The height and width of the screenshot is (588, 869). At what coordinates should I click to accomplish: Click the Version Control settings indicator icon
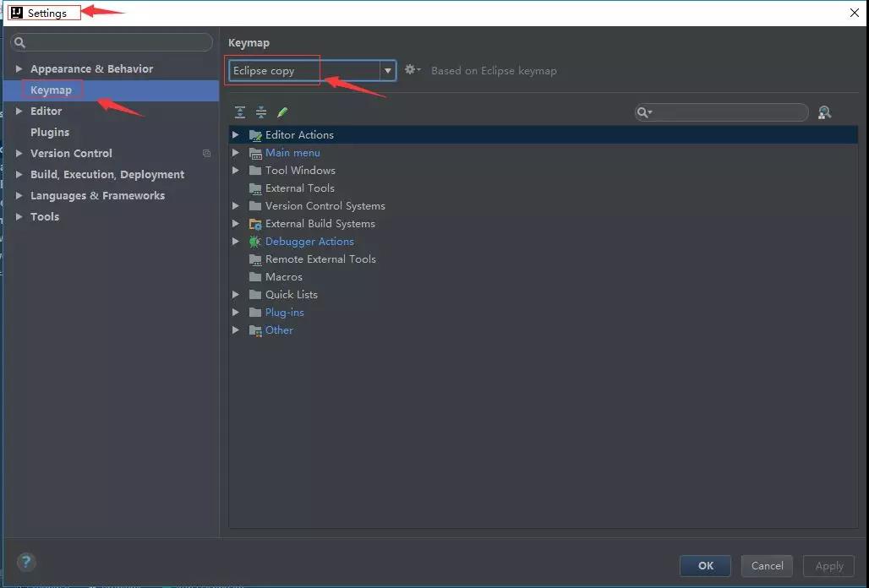tap(206, 154)
